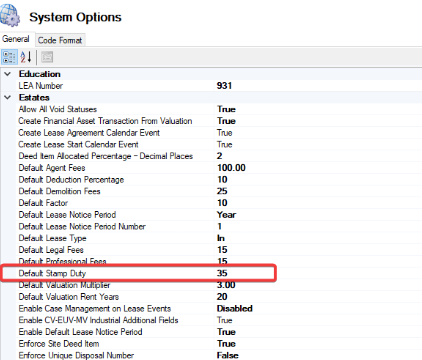Select the LEA Number value field
Screen dimensions: 422x360
tap(318, 86)
